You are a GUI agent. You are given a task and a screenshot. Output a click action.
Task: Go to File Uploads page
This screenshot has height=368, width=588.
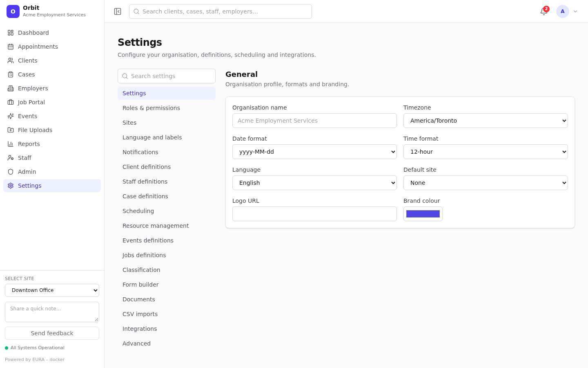pos(52,130)
